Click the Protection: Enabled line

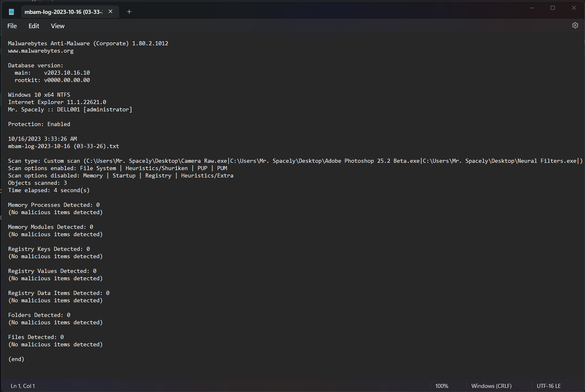pyautogui.click(x=39, y=124)
